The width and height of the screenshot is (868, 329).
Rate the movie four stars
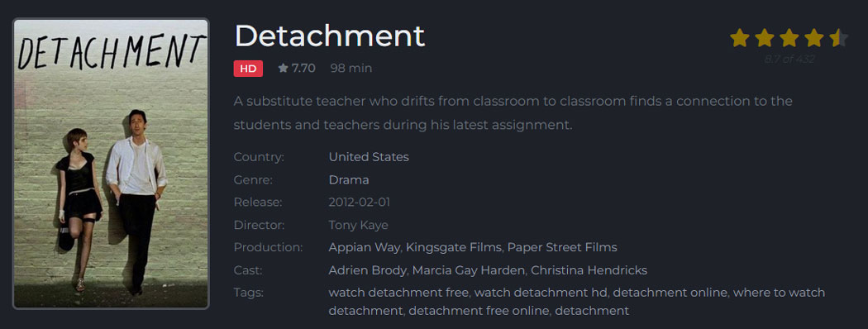click(x=814, y=38)
